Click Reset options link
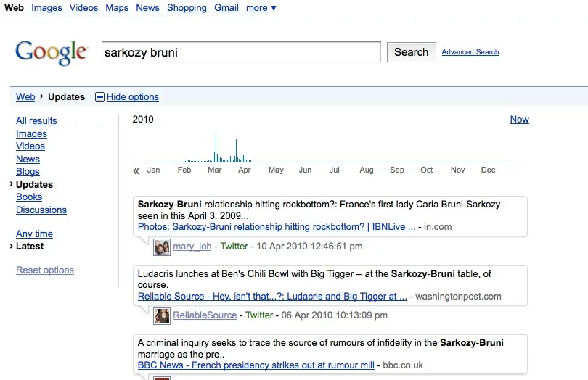This screenshot has width=588, height=380. pyautogui.click(x=45, y=270)
